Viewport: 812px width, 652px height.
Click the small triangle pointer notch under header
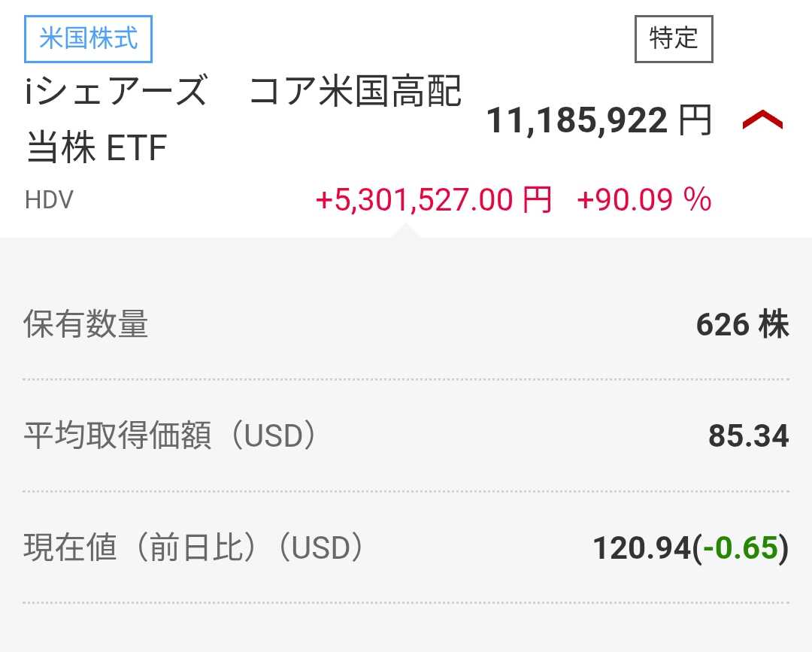(x=404, y=229)
